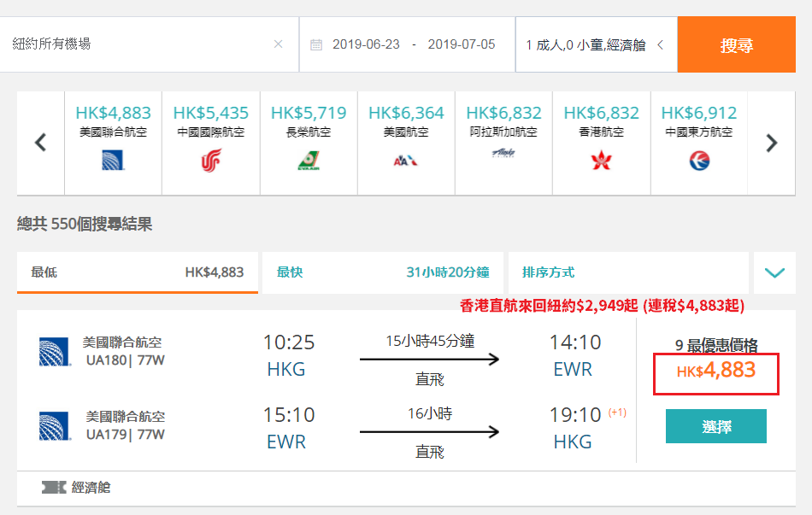Click the UA180 United Airlines logo
This screenshot has width=812, height=515.
click(x=55, y=352)
